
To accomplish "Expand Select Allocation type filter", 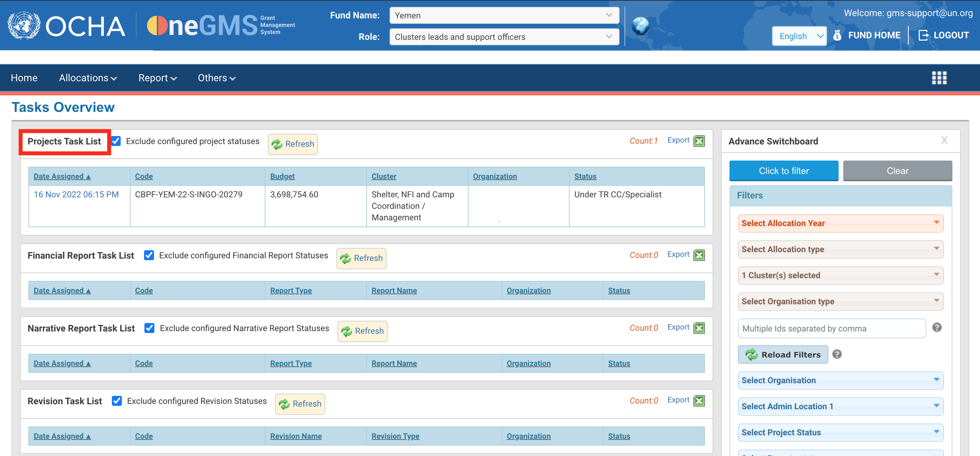I will (841, 249).
